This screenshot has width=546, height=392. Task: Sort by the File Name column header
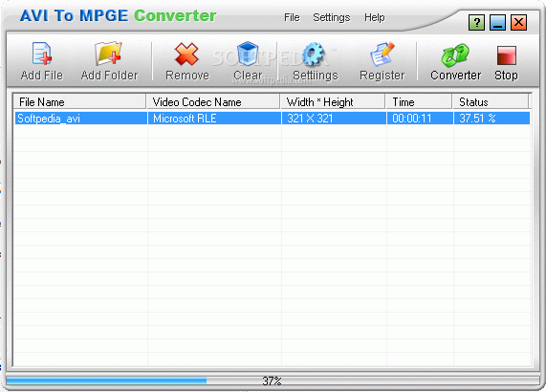(x=79, y=102)
